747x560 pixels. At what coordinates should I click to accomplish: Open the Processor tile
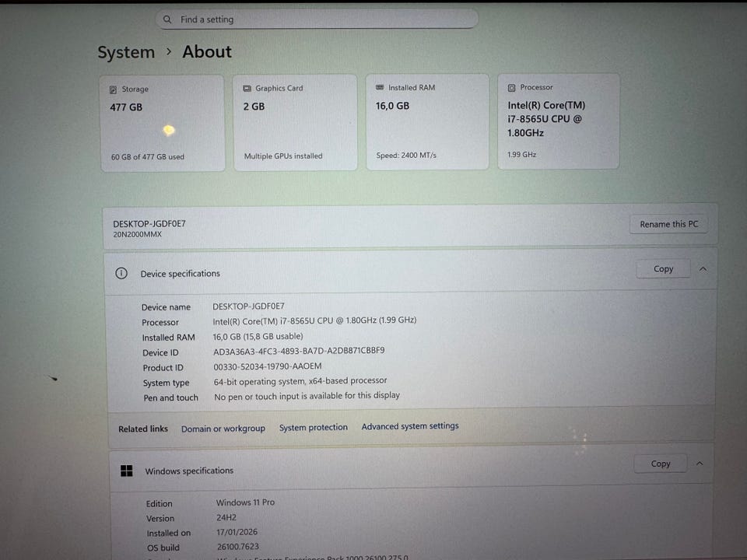click(559, 121)
